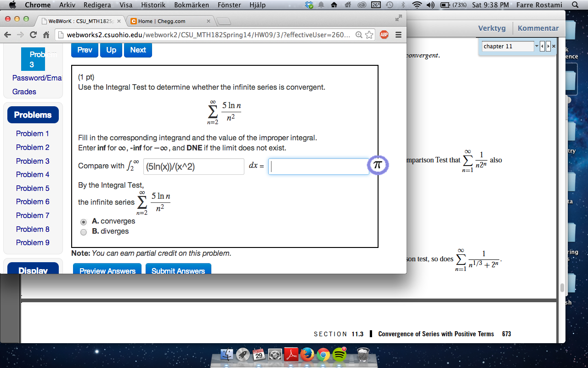The width and height of the screenshot is (588, 368).
Task: Click the Submit Answers button
Action: click(178, 270)
